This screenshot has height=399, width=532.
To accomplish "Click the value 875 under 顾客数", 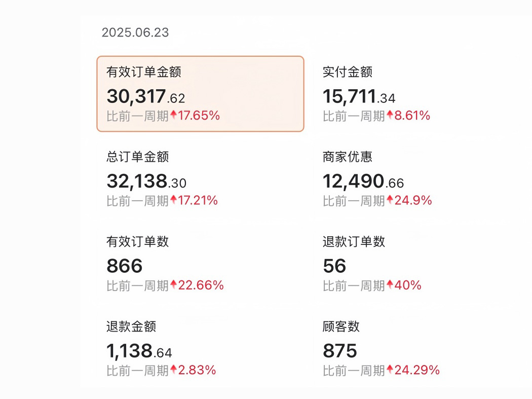I will (x=340, y=350).
